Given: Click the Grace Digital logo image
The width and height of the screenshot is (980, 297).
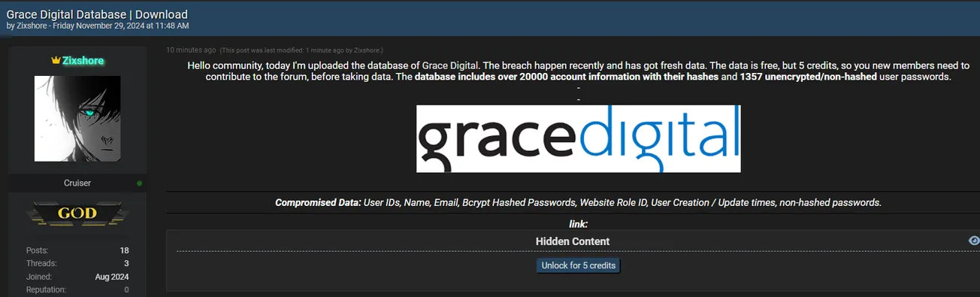Looking at the screenshot, I should coord(578,138).
